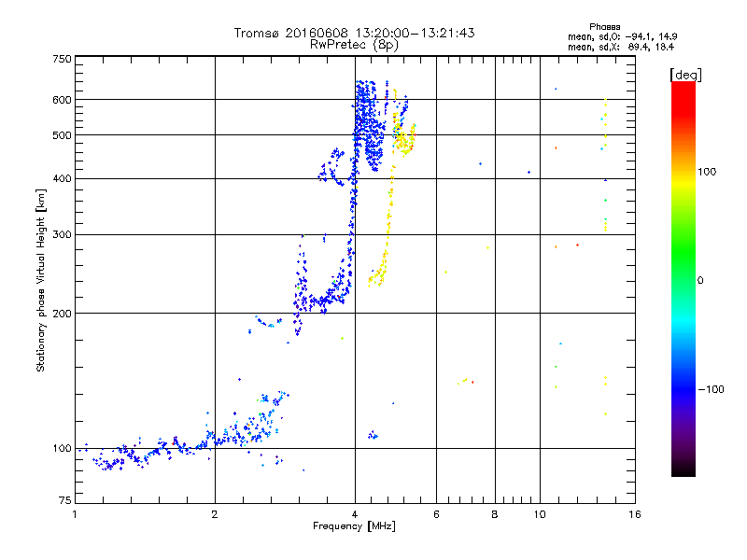Click the phase colorbar gradient
747x560 pixels.
point(684,279)
